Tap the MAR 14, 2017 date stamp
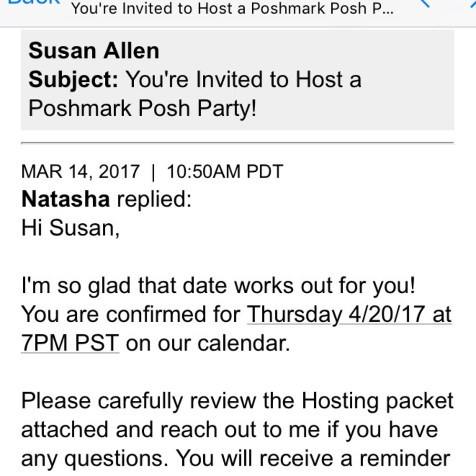Screen dimensions: 476x476 pos(81,171)
